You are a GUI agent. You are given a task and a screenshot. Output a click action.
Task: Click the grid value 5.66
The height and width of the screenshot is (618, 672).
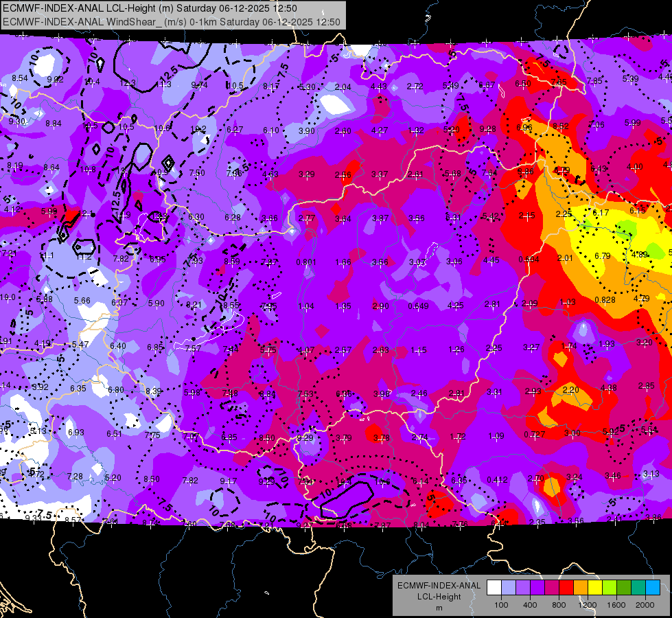coord(82,301)
